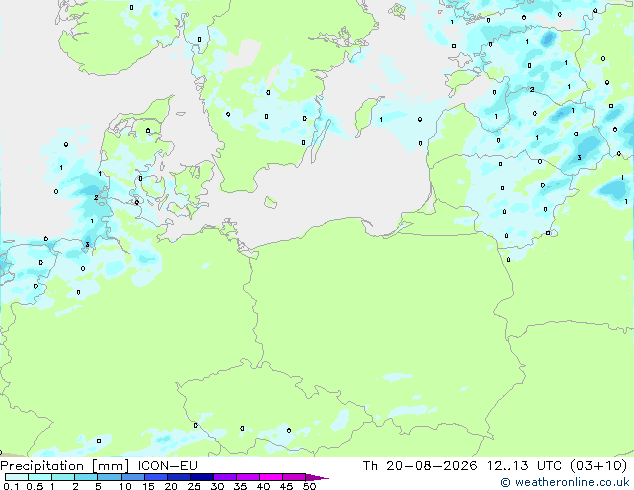Click the 35–40 mm legend swatch

point(247,477)
